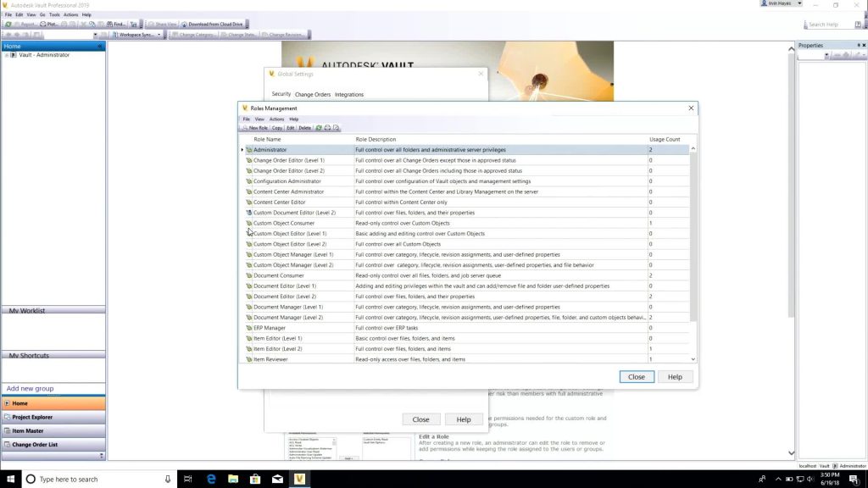Start a Workspace Sync
The width and height of the screenshot is (868, 488).
[x=139, y=34]
